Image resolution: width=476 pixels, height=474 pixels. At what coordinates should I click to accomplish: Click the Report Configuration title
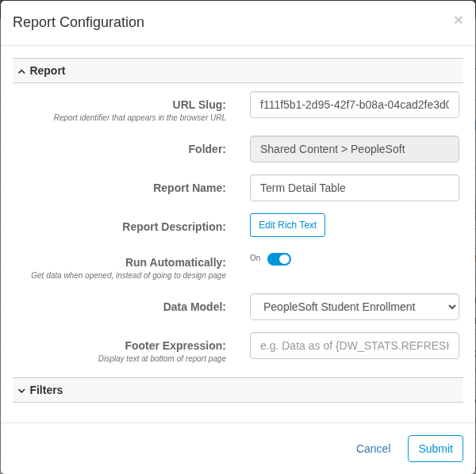(x=79, y=22)
